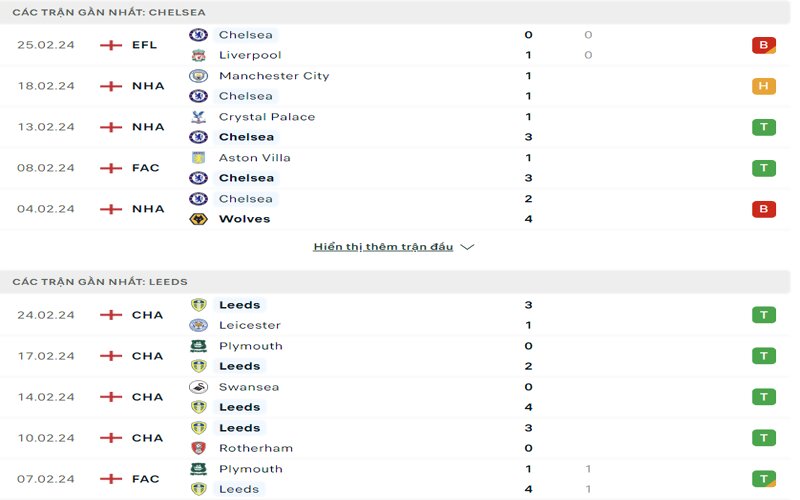The height and width of the screenshot is (500, 800).
Task: Click the Manchester City club crest
Action: click(x=198, y=76)
